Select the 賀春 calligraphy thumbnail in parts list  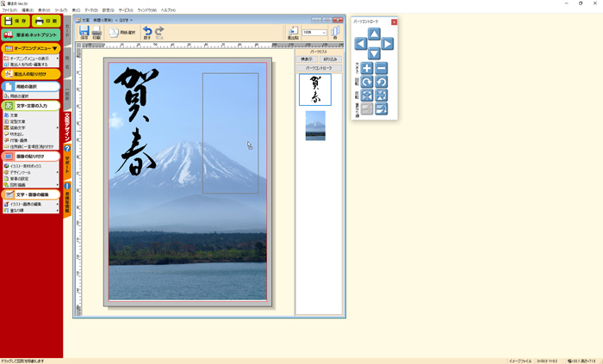[314, 89]
